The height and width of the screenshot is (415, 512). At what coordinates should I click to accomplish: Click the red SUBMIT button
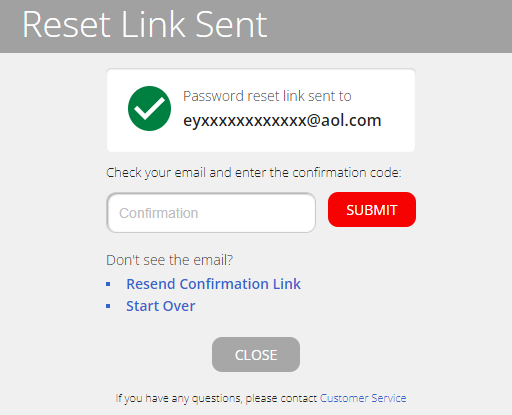[372, 210]
